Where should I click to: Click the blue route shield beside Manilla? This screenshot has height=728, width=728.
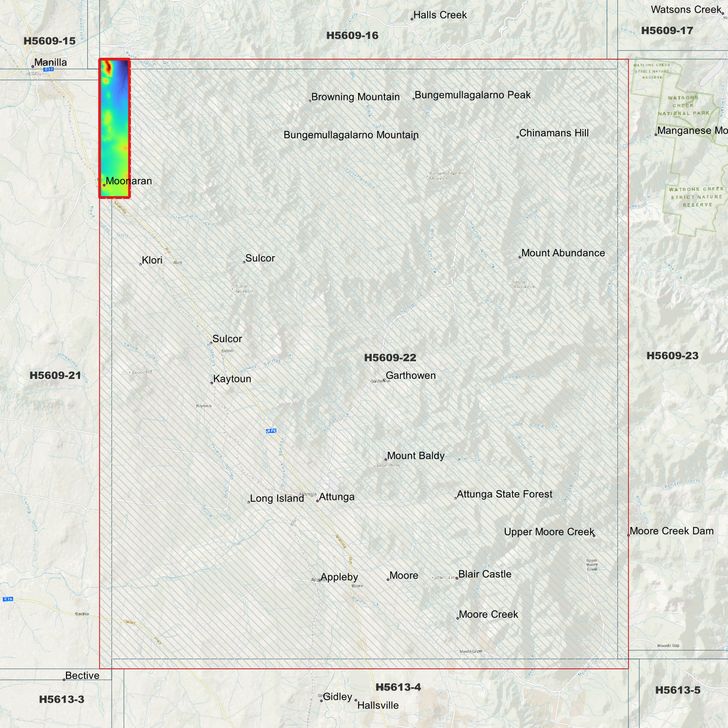48,70
